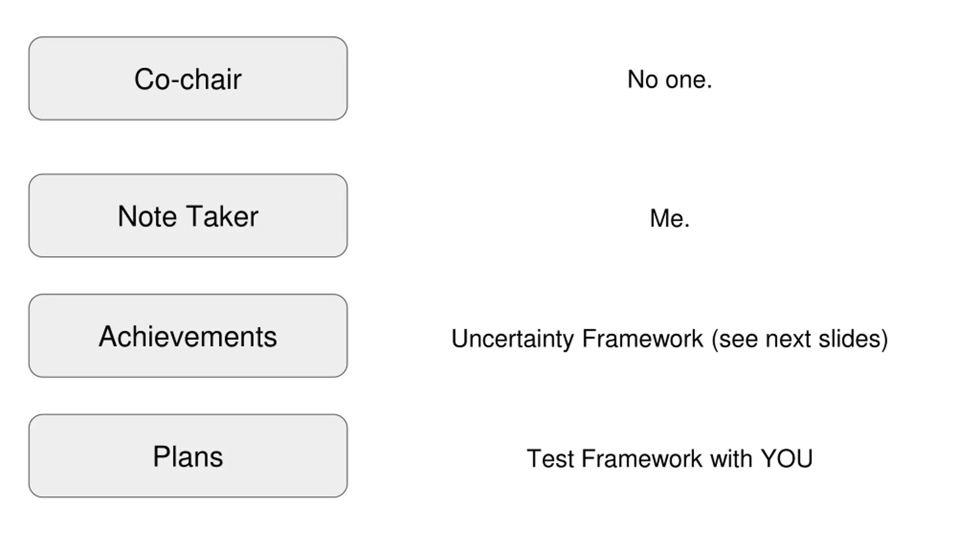Click "Framework" in the Plans description

[x=642, y=459]
